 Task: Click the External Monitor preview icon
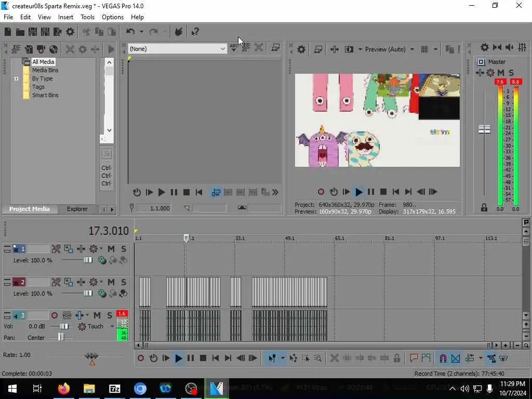coord(318,49)
